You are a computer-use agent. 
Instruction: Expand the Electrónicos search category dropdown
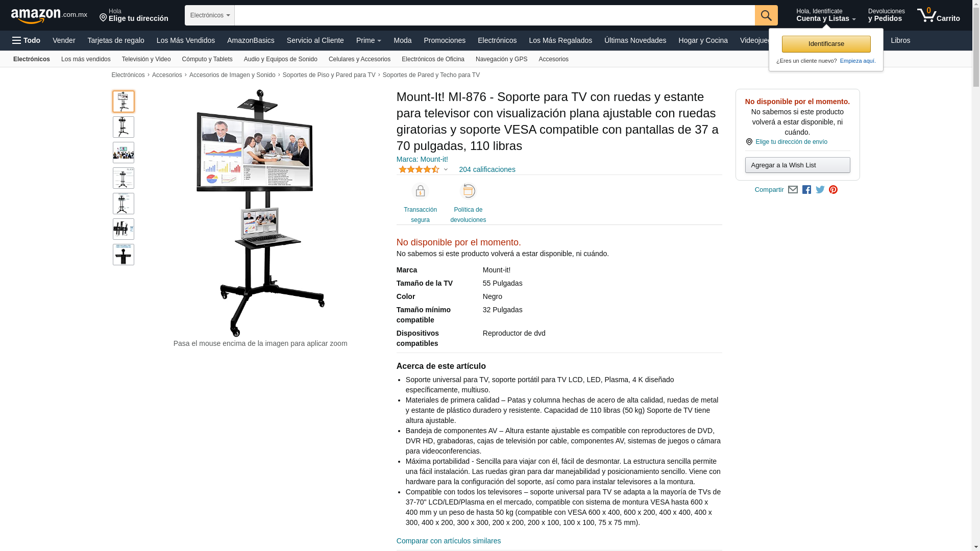click(x=210, y=15)
